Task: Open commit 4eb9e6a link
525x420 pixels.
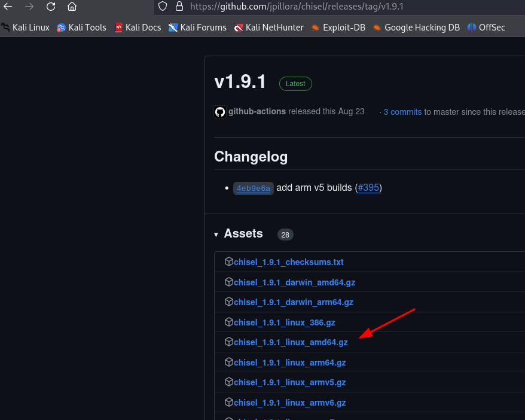Action: (254, 188)
